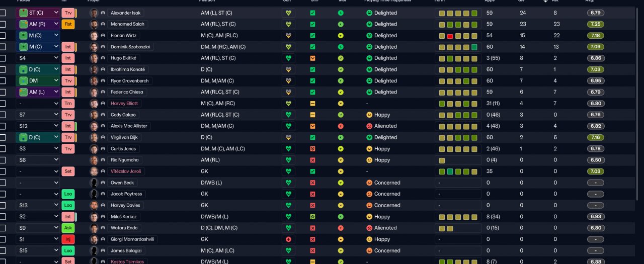
Task: Click Alexis Mac Allister's red morale icon
Action: (341, 126)
